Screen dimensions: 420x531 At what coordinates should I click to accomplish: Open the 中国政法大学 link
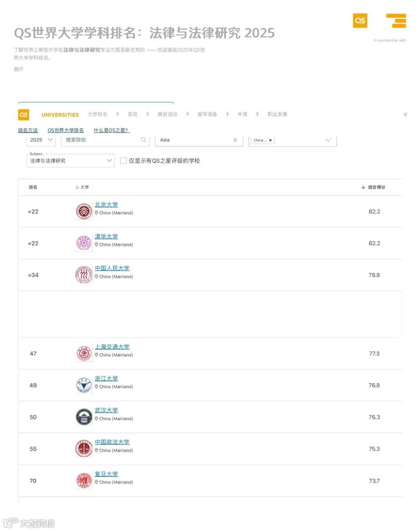click(x=112, y=442)
